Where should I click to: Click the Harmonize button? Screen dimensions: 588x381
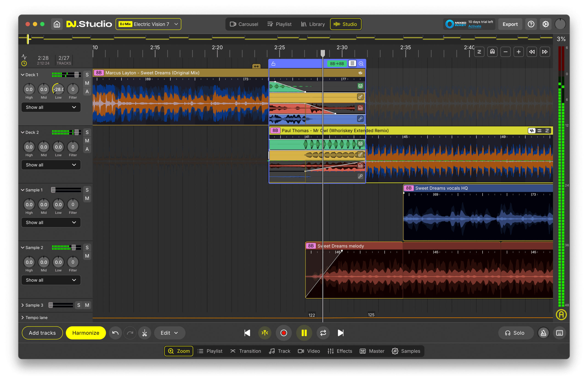click(x=86, y=333)
